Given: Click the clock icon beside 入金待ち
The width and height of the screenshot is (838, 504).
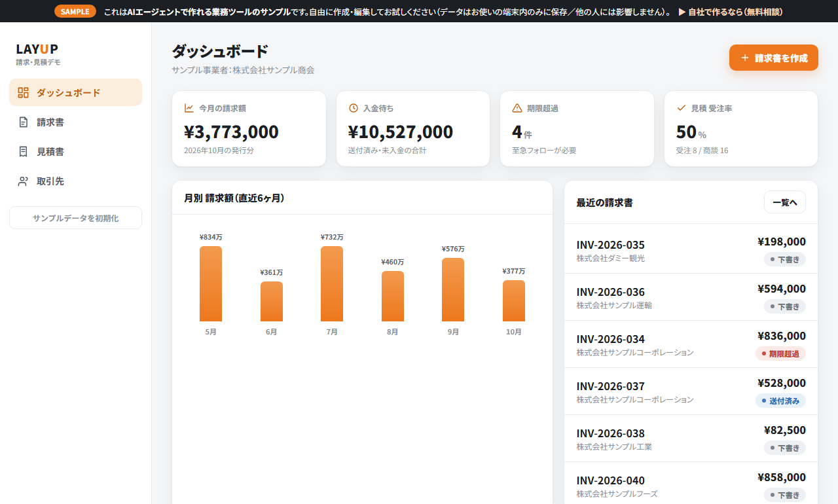Looking at the screenshot, I should click(x=354, y=108).
